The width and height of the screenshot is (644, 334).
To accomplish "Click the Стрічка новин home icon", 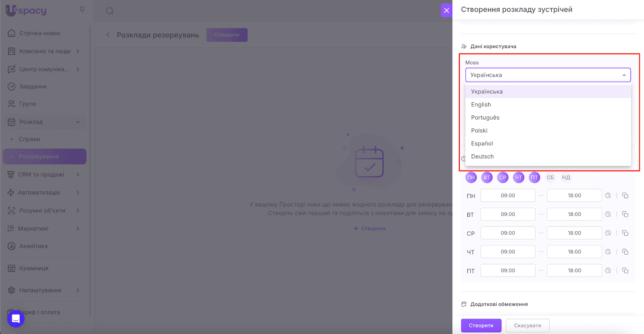I will (x=12, y=33).
